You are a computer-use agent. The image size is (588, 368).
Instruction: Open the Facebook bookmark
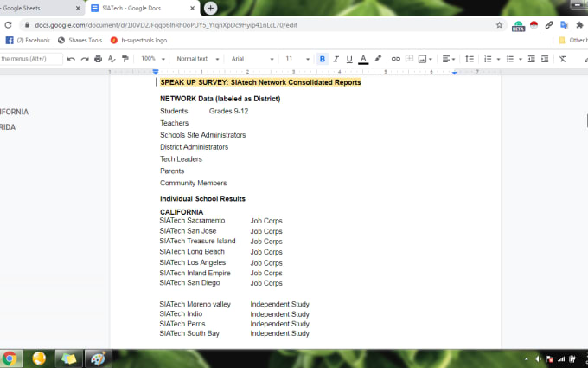(x=28, y=40)
